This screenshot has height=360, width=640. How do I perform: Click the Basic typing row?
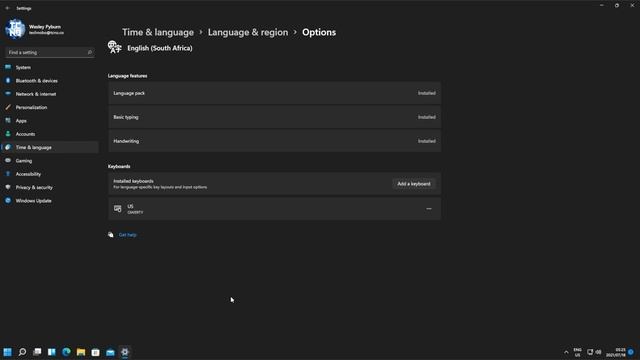[274, 117]
